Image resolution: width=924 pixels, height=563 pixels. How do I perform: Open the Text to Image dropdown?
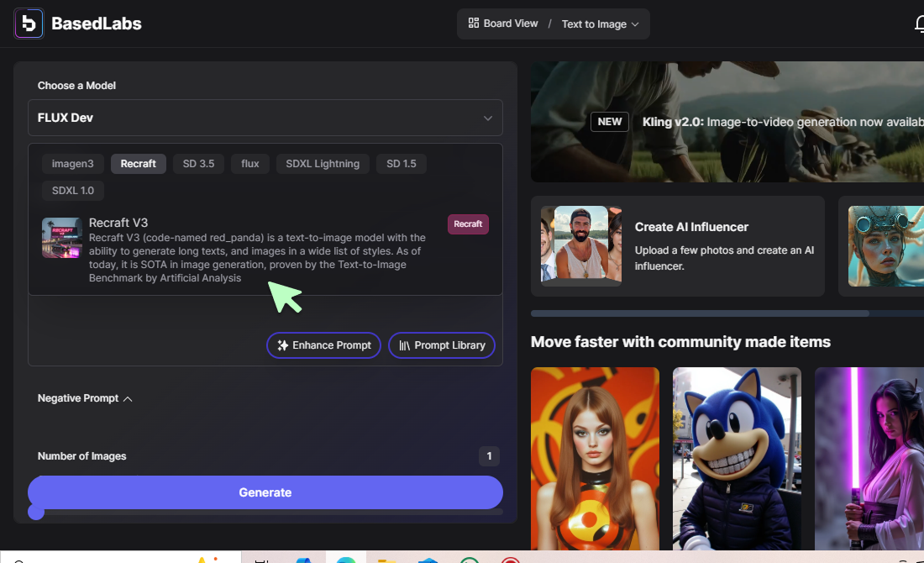pos(600,24)
